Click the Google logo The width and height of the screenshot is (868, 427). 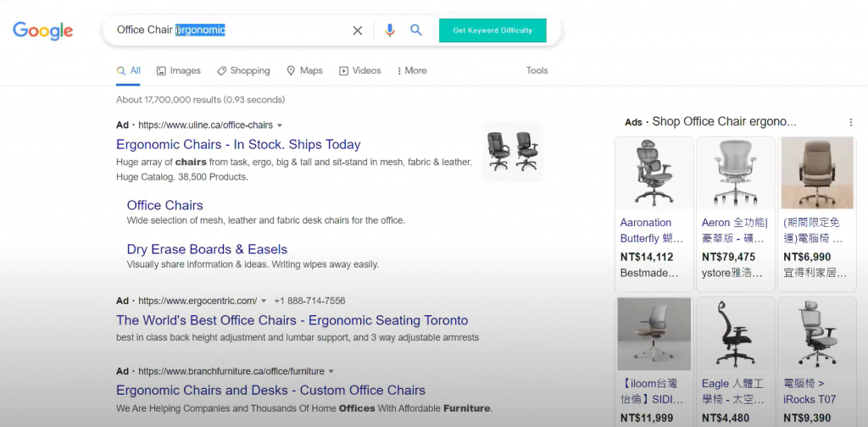click(42, 30)
